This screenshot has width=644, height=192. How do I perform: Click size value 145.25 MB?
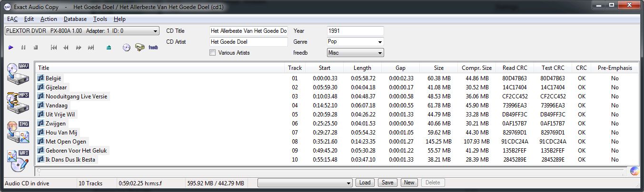[439, 142]
